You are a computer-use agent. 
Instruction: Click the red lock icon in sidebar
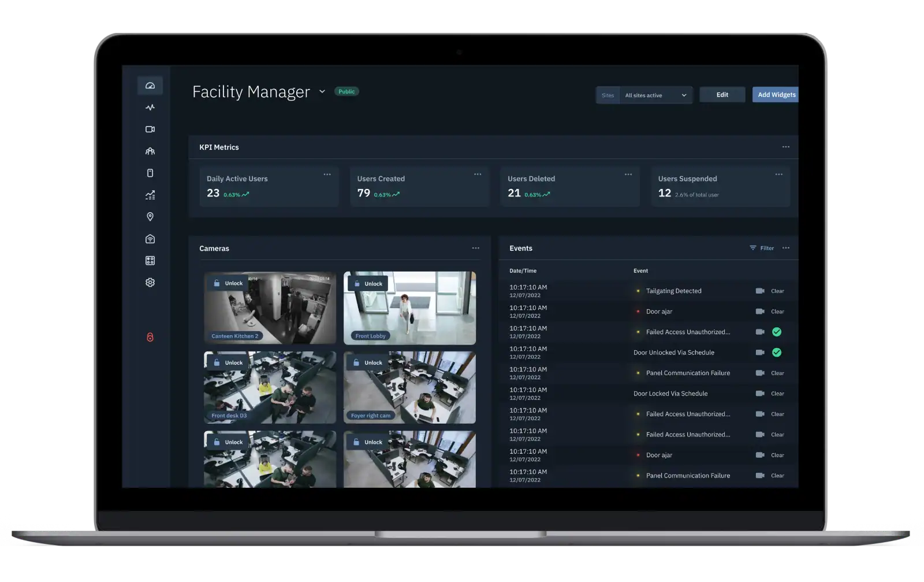[x=150, y=337]
